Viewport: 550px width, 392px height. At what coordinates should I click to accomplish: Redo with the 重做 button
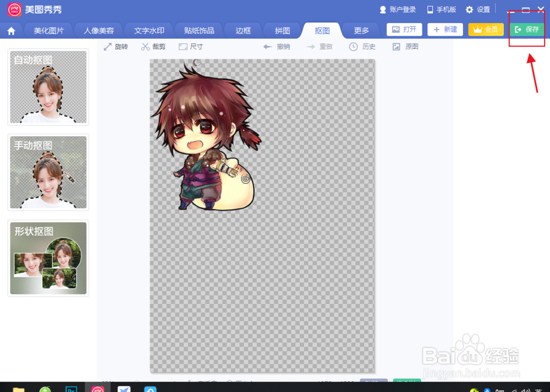(x=319, y=47)
